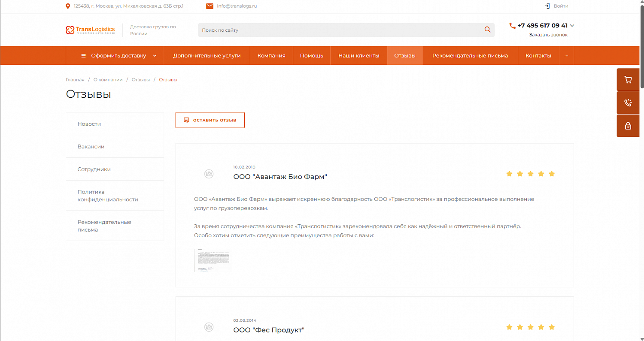Open Сотрудники in the sidebar
644x341 pixels.
tap(115, 169)
